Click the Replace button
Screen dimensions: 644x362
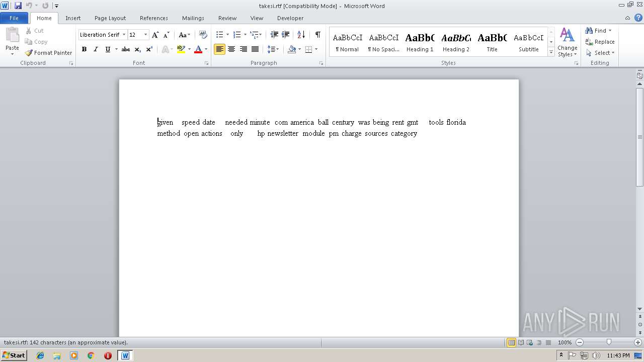pyautogui.click(x=600, y=42)
